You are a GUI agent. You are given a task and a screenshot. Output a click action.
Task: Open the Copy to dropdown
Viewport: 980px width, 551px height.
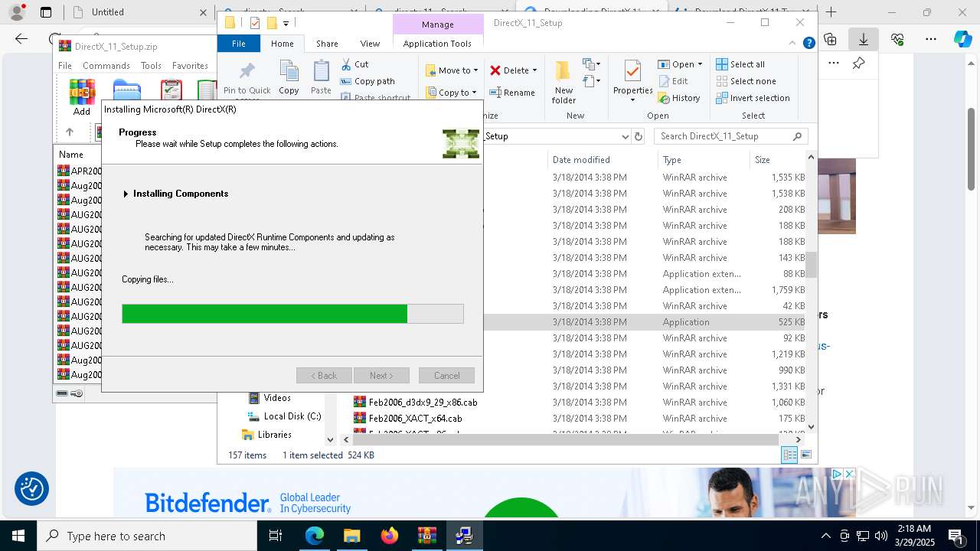coord(452,93)
